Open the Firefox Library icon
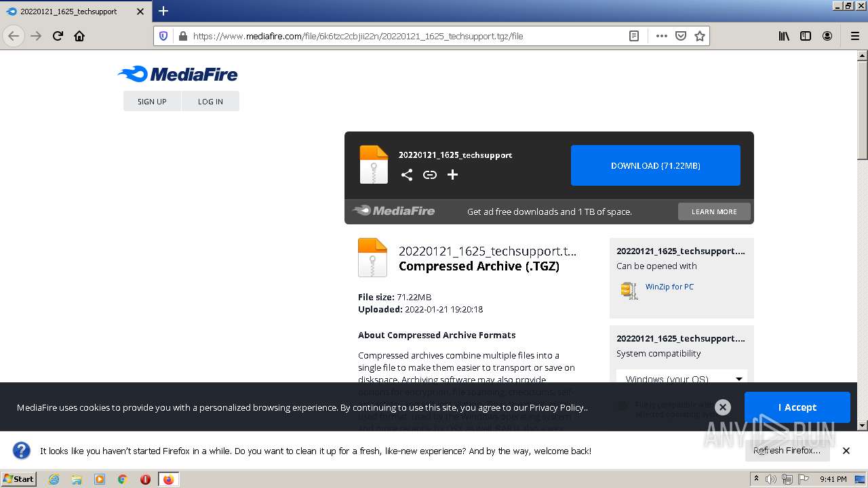 pyautogui.click(x=784, y=36)
